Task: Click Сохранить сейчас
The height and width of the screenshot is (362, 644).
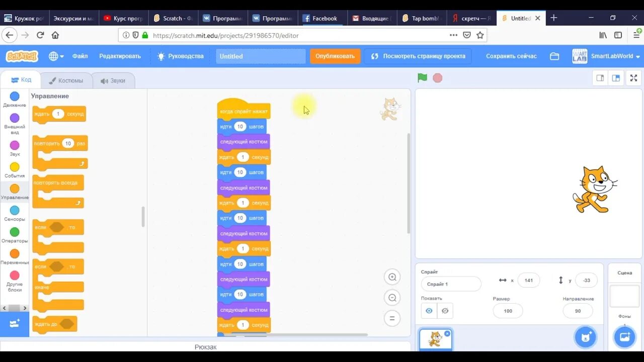Action: pos(511,56)
